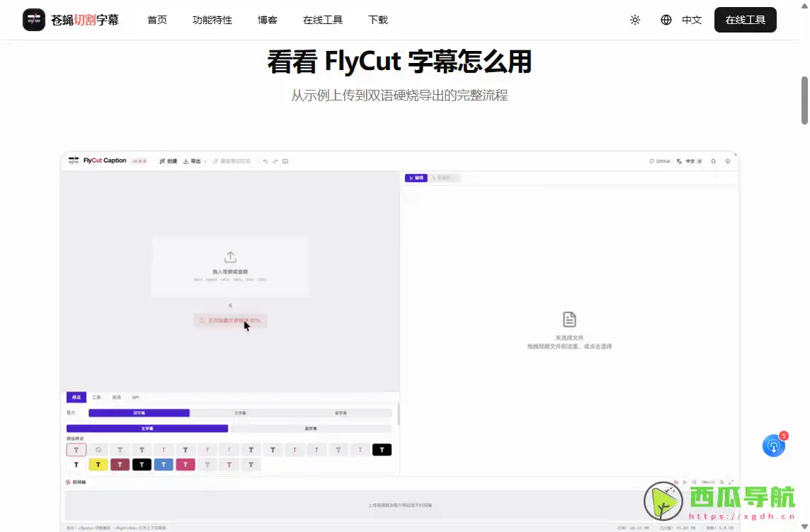Pick the plain white T preset beside yellow
The image size is (810, 532).
(76, 465)
